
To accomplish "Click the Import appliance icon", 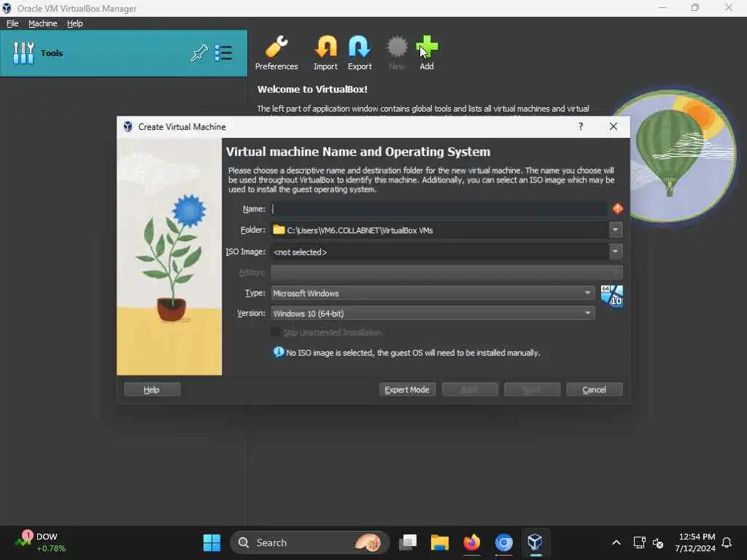I will click(x=325, y=52).
